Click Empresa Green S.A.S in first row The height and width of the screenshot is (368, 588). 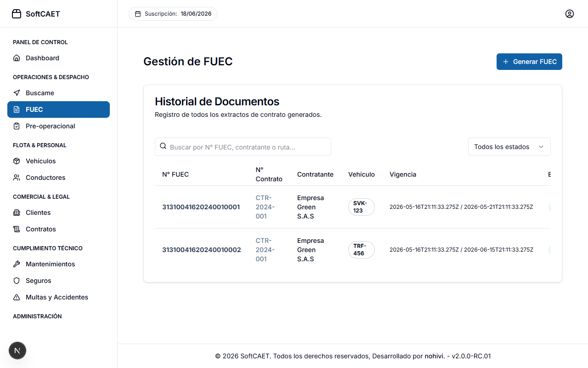(311, 207)
